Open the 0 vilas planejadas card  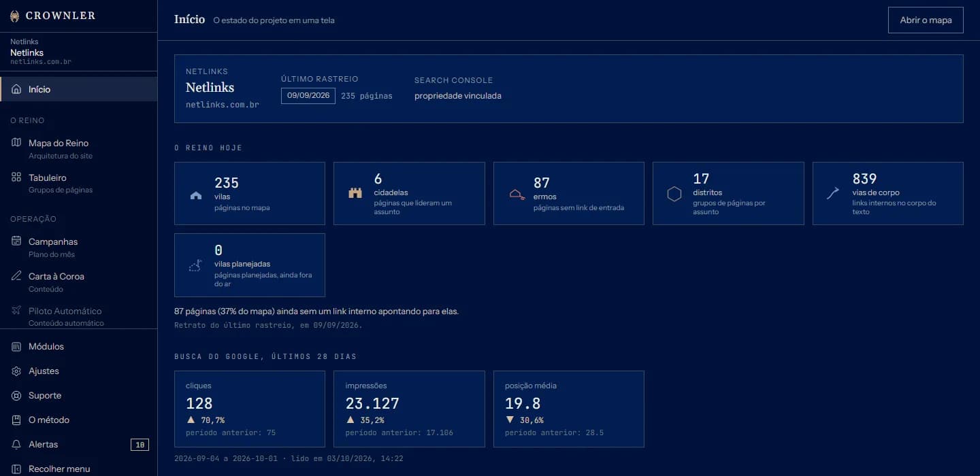click(250, 265)
